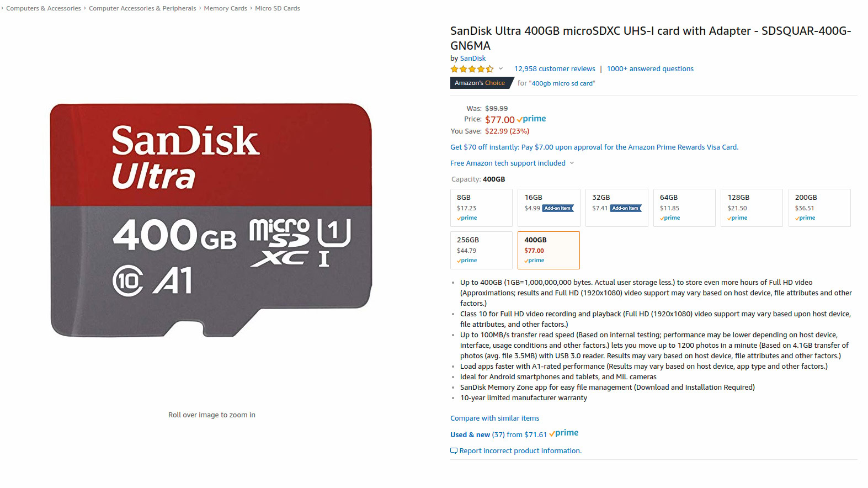Image resolution: width=868 pixels, height=488 pixels.
Task: Choose the 256GB capacity option
Action: coord(481,250)
